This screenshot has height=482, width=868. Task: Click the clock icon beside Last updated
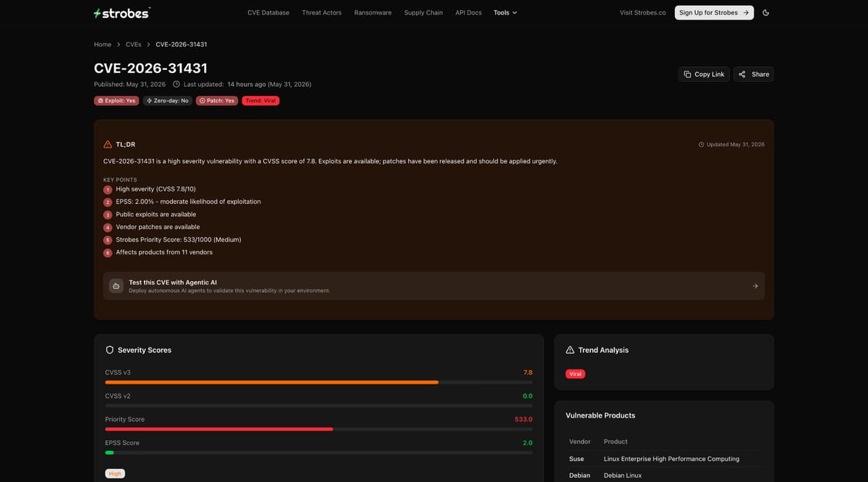click(176, 85)
